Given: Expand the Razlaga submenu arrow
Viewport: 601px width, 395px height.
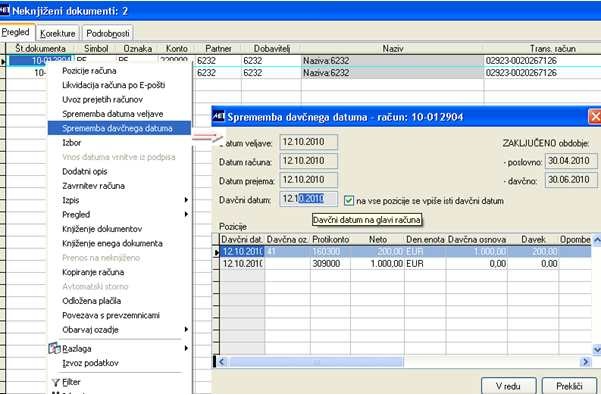Looking at the screenshot, I should pos(186,348).
